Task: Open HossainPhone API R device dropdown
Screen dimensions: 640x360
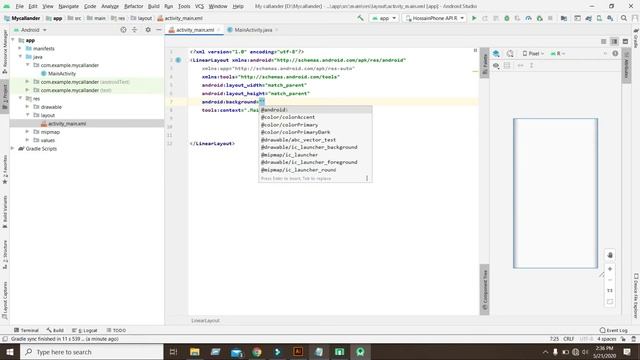Action: 434,18
